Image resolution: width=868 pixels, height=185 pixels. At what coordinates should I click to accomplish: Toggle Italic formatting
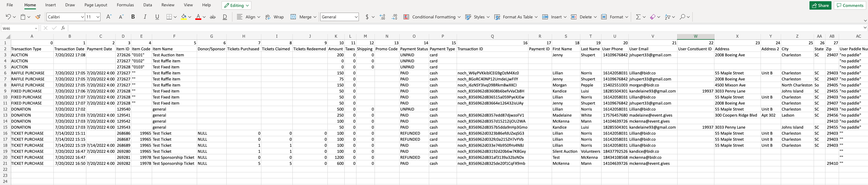point(145,17)
